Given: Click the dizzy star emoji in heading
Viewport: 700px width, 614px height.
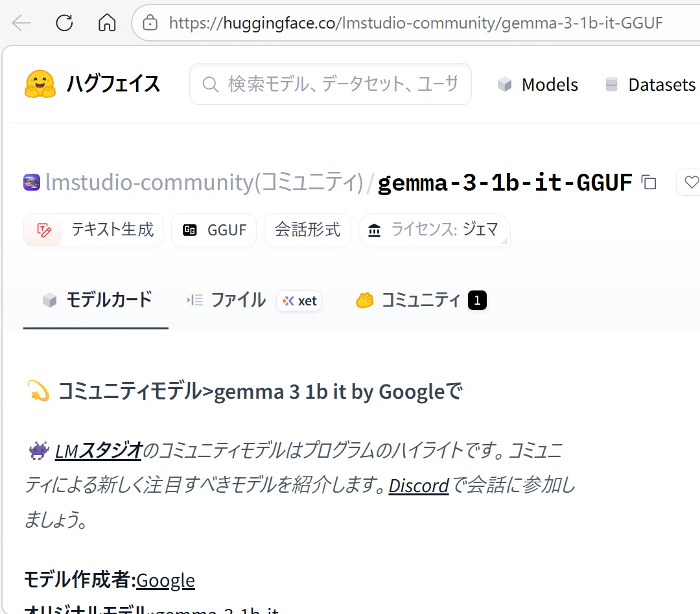Looking at the screenshot, I should [x=38, y=391].
